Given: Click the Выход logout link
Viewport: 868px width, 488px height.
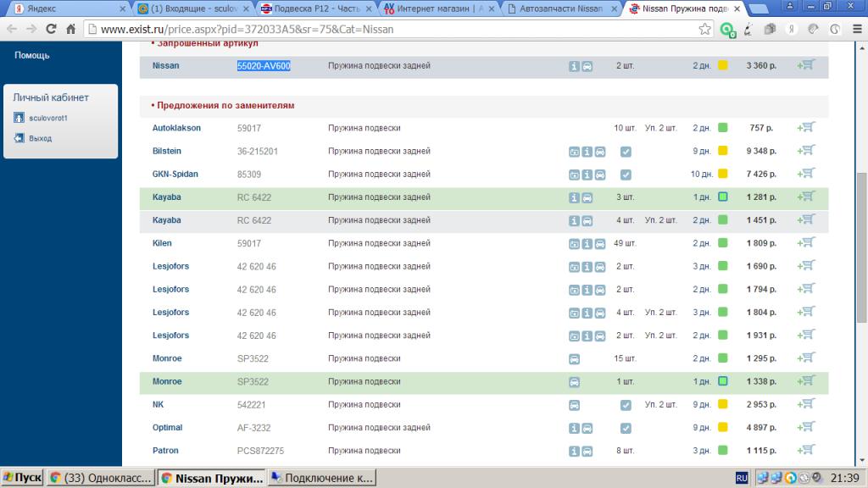Looking at the screenshot, I should click(x=41, y=138).
